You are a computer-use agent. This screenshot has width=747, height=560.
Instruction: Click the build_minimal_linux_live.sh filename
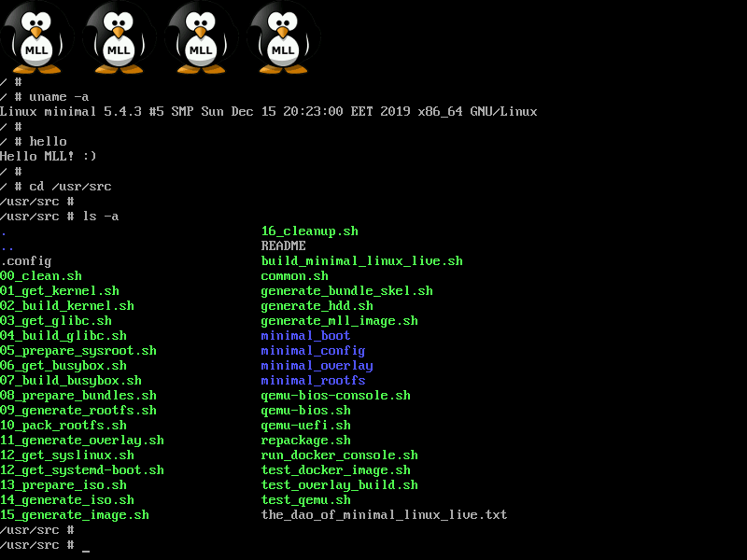coord(361,261)
